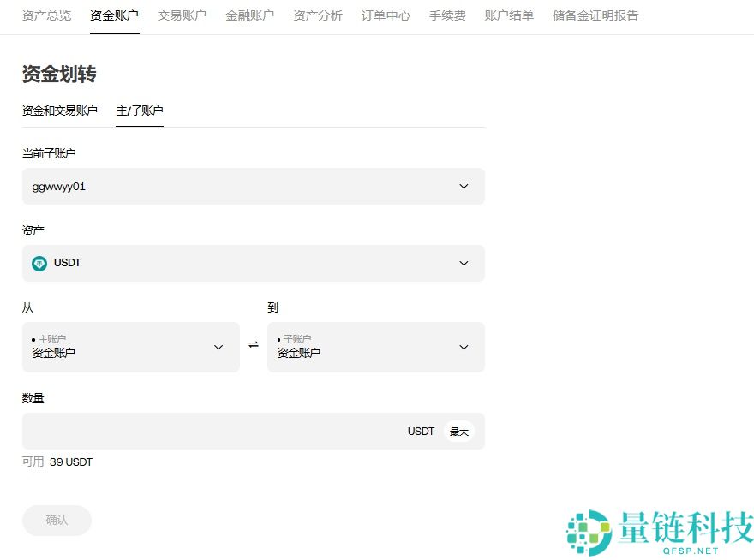Open the 资产分析 navigation item
754x560 pixels.
point(317,15)
